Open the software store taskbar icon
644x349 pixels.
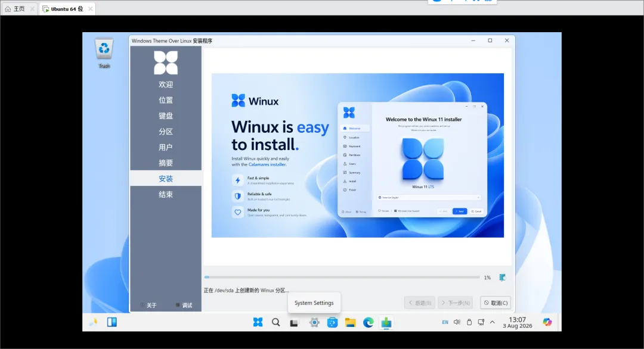pyautogui.click(x=332, y=322)
